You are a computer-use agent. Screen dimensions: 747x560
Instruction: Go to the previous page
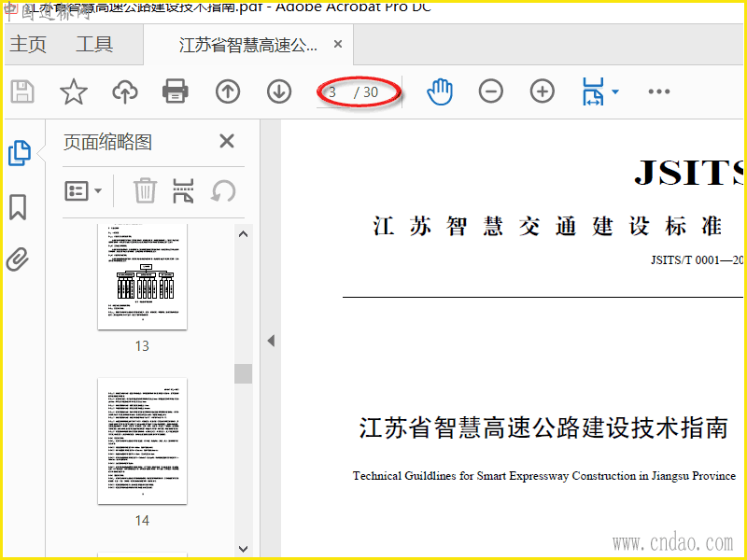[228, 91]
